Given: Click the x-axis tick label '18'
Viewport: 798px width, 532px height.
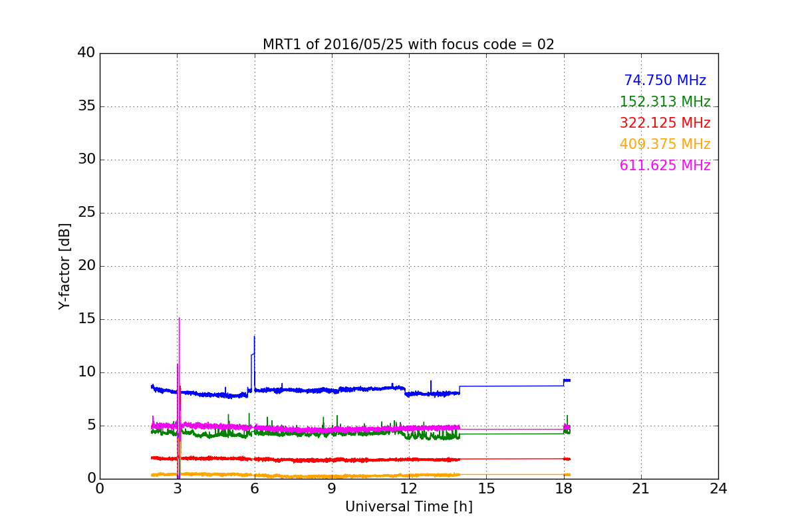Looking at the screenshot, I should pos(563,489).
